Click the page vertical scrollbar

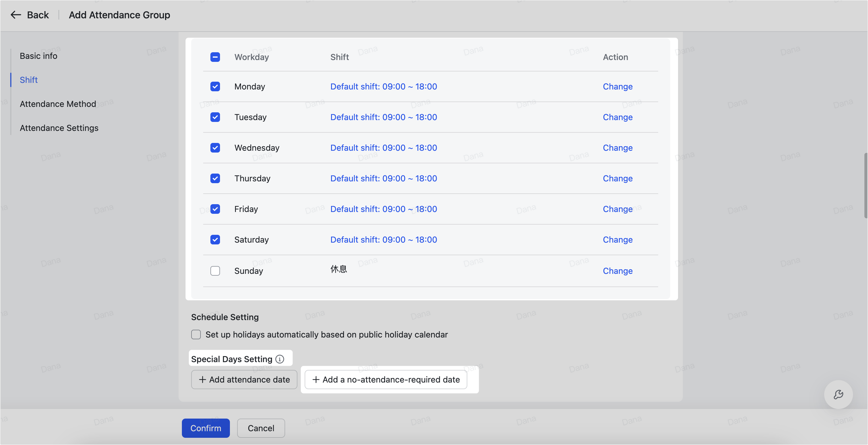click(865, 186)
